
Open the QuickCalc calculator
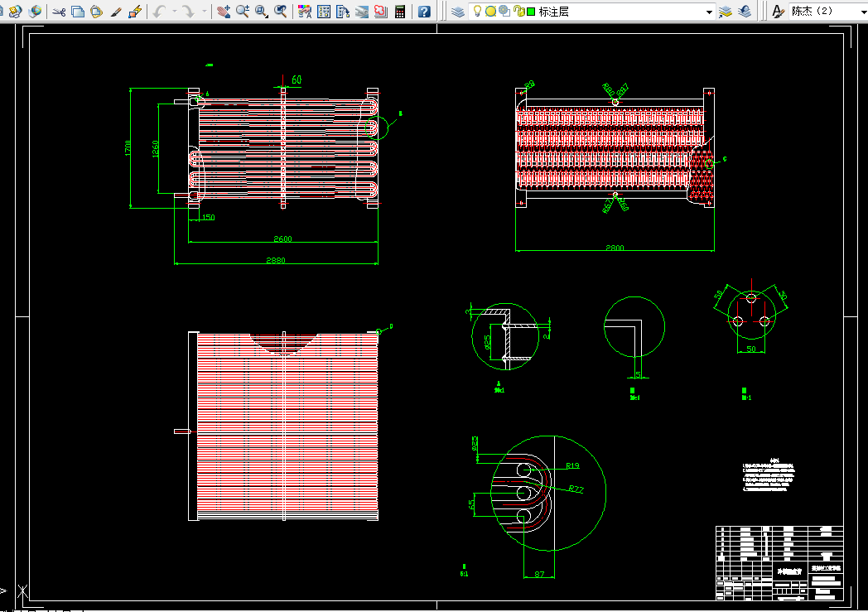coord(400,11)
